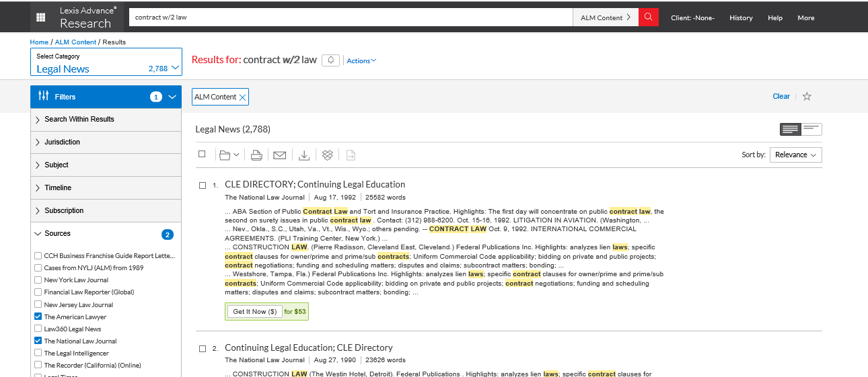Click the document export icon in toolbar
This screenshot has width=868, height=377.
[351, 155]
